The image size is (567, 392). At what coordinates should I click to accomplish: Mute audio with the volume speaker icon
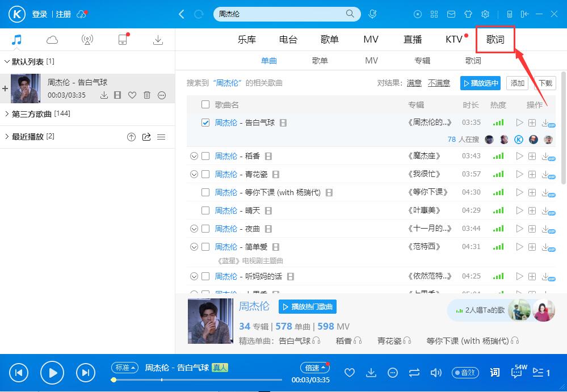coord(436,373)
